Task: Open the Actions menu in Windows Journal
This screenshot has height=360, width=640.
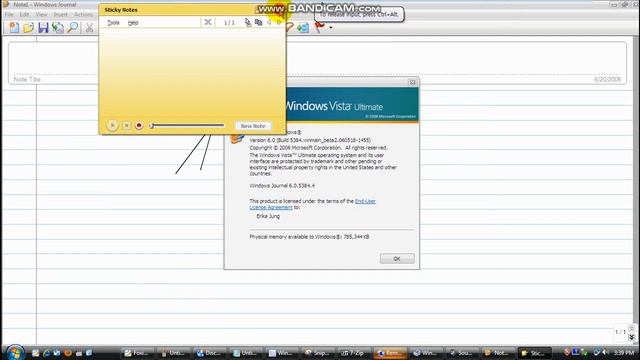Action: [x=83, y=14]
